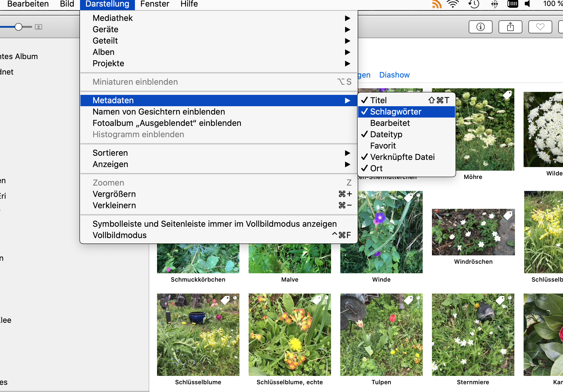Viewport: 563px width, 392px height.
Task: Select the Schlüsselblume, echte photo
Action: 290,335
